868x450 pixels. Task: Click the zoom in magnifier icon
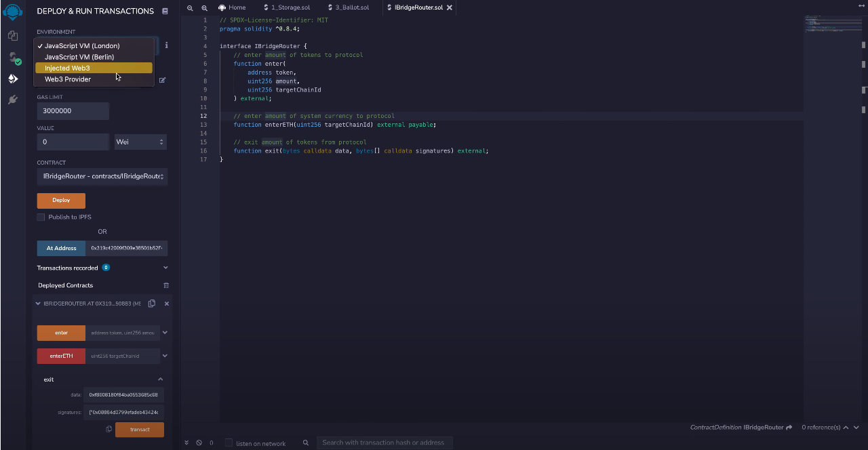tap(204, 7)
